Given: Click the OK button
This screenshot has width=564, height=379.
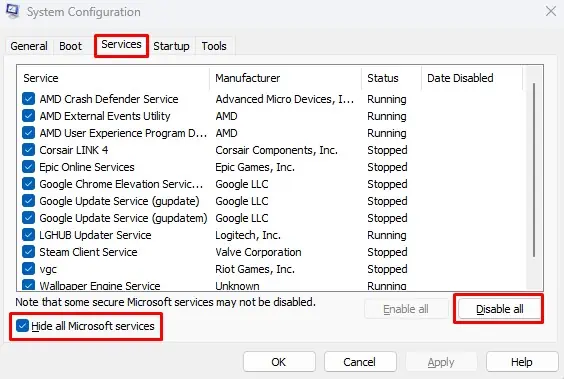Looking at the screenshot, I should [279, 362].
